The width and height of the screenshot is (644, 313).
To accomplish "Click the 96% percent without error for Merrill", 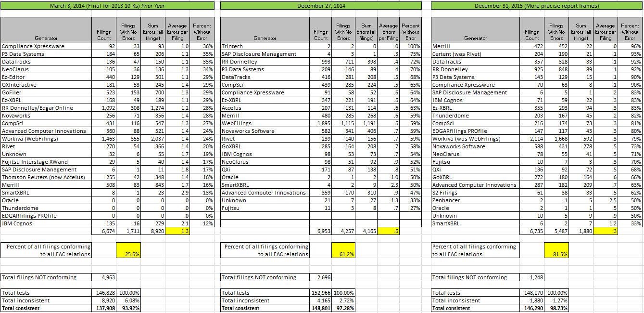I will point(630,46).
